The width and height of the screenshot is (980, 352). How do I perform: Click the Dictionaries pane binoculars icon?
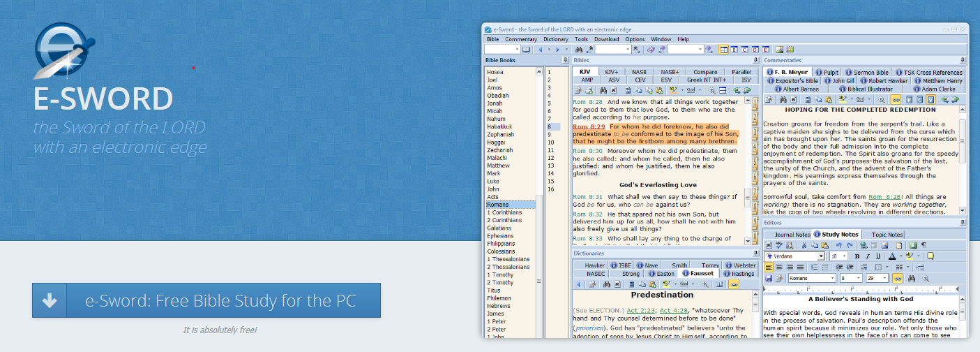click(x=606, y=284)
